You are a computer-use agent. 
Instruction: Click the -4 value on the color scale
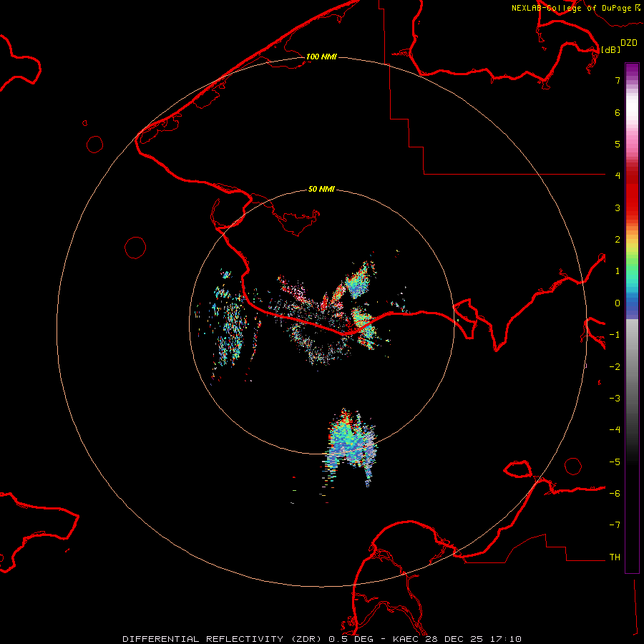615,430
